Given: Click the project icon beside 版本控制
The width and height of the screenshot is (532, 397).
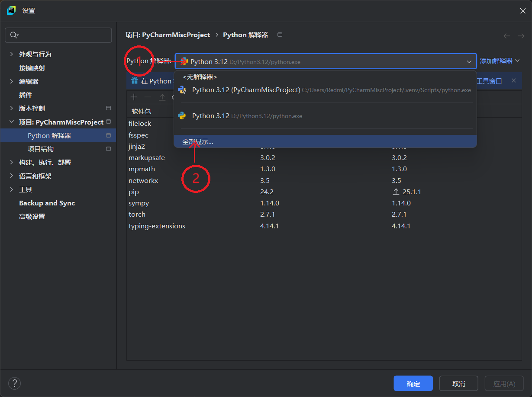Looking at the screenshot, I should click(108, 108).
